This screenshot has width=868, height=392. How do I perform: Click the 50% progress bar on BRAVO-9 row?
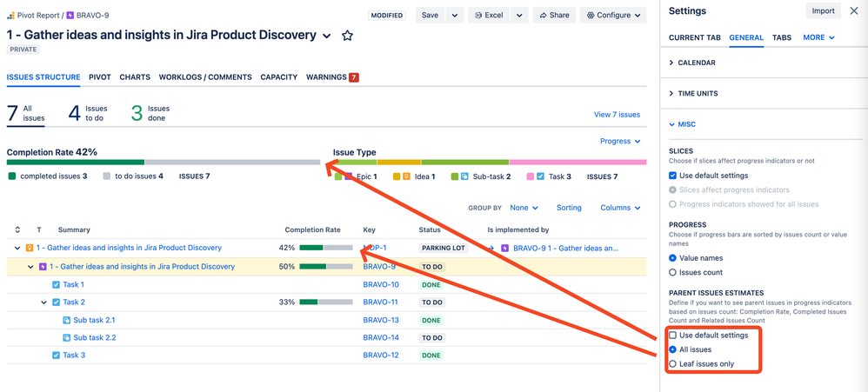(326, 267)
